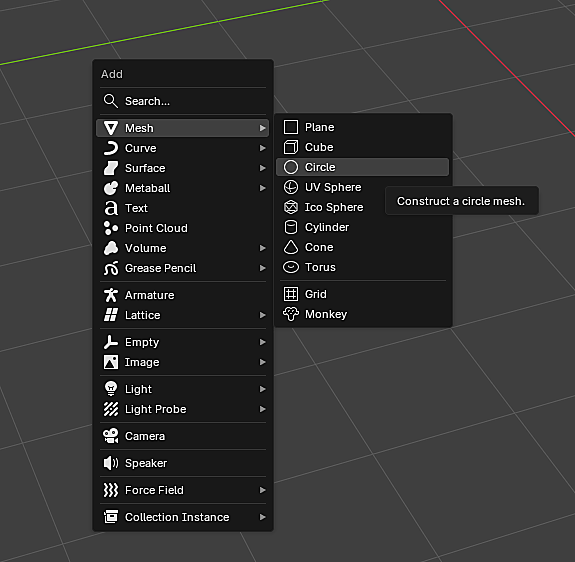The image size is (575, 562).
Task: Click the Torus icon
Action: click(x=291, y=267)
